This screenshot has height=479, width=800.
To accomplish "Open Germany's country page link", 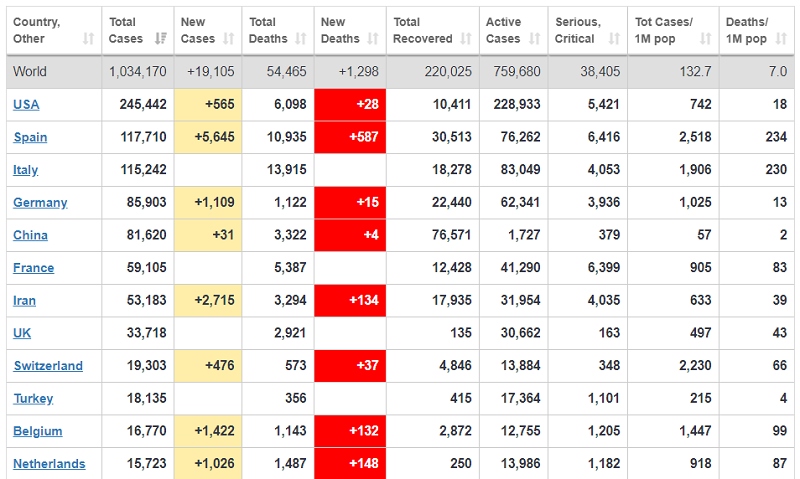I will [40, 203].
